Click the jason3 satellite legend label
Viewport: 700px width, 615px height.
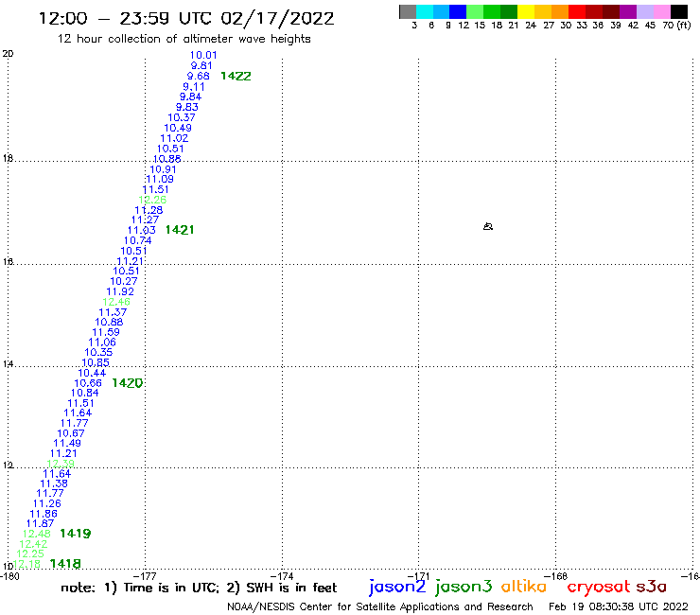(464, 587)
